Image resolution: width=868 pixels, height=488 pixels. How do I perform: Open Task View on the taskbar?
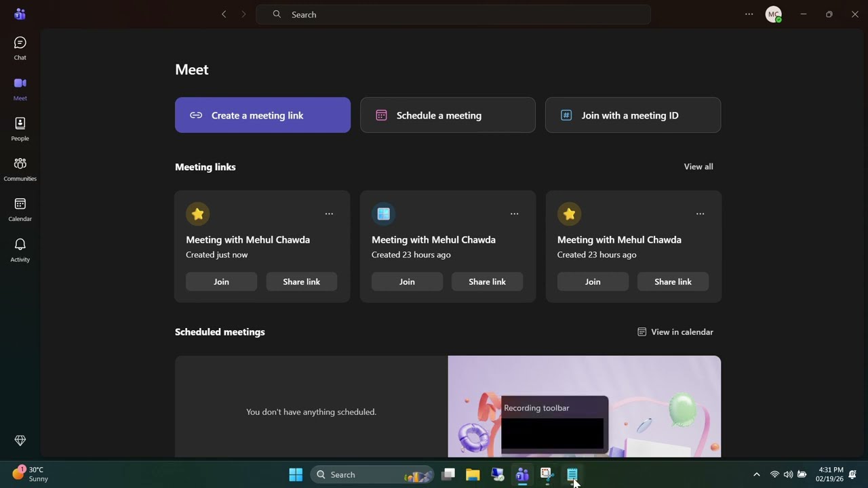pyautogui.click(x=448, y=474)
